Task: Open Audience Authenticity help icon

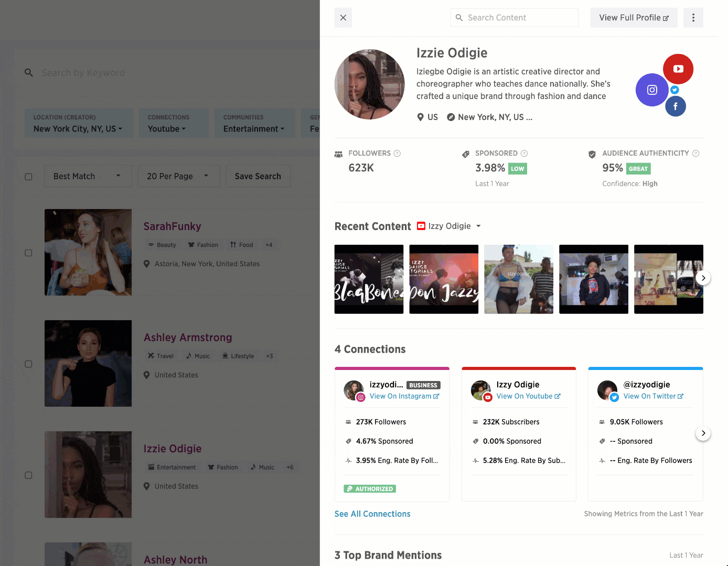Action: [695, 154]
